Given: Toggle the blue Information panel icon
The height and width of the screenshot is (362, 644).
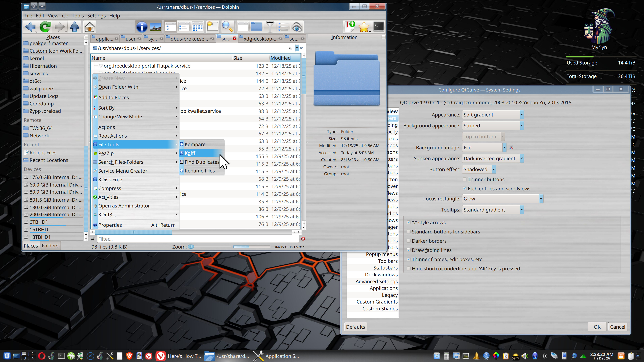Looking at the screenshot, I should (142, 27).
